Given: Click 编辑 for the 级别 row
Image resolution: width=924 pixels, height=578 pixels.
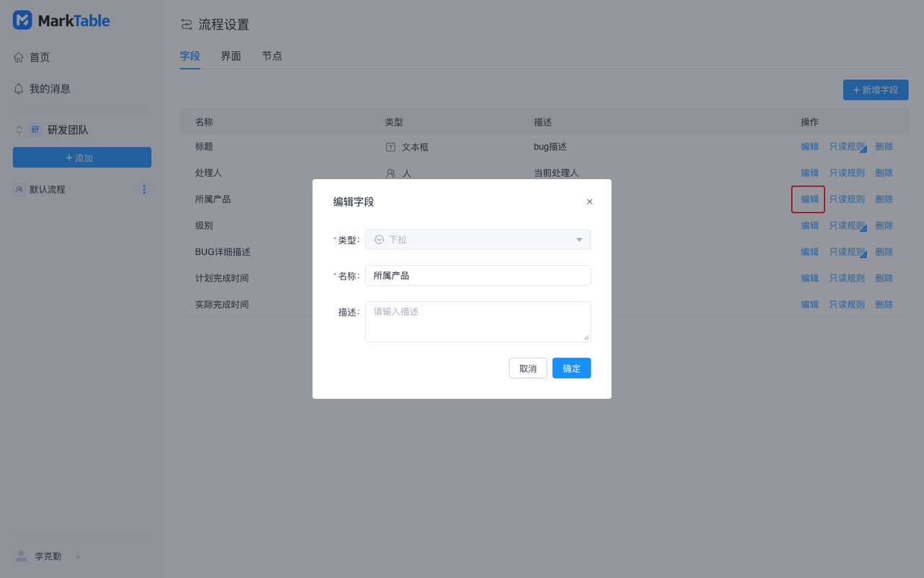Looking at the screenshot, I should click(x=810, y=225).
